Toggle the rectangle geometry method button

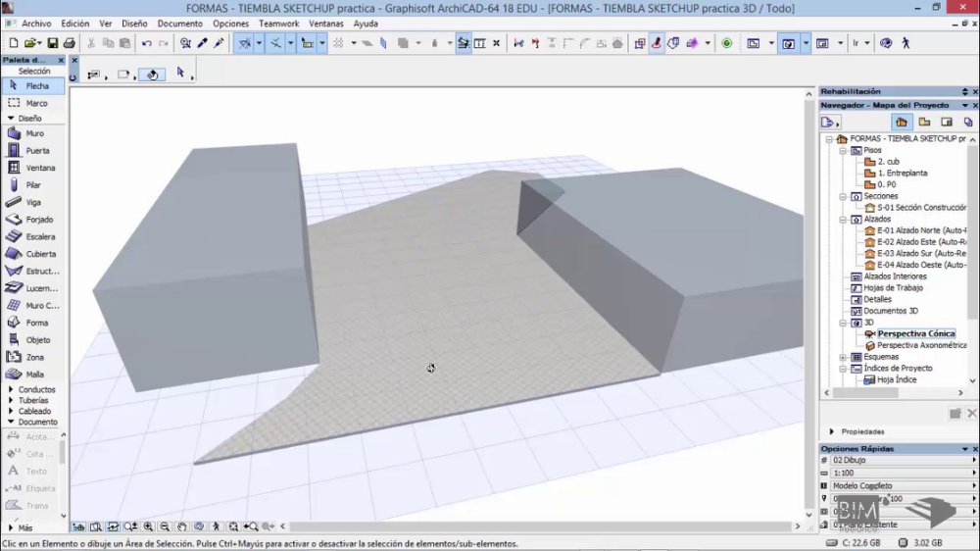[x=123, y=75]
